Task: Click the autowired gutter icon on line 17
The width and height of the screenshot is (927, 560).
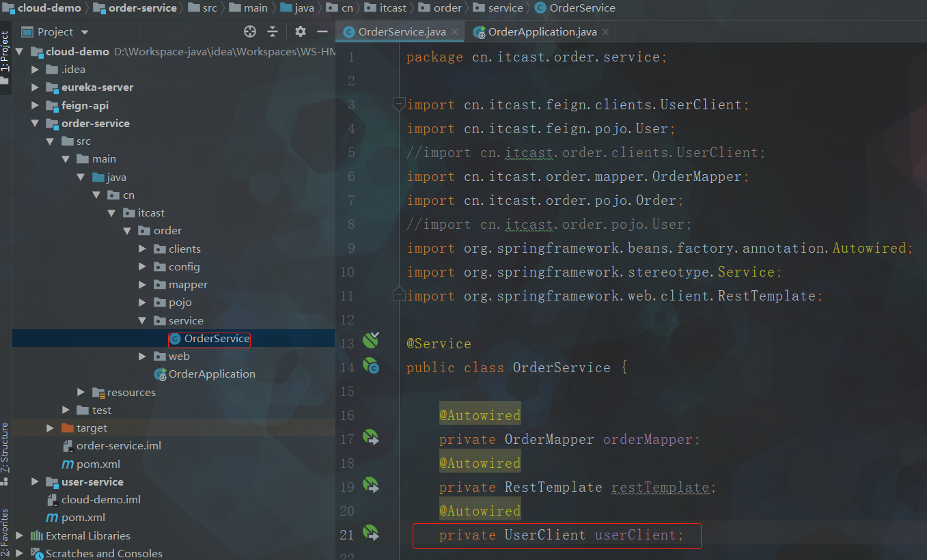Action: click(x=370, y=438)
